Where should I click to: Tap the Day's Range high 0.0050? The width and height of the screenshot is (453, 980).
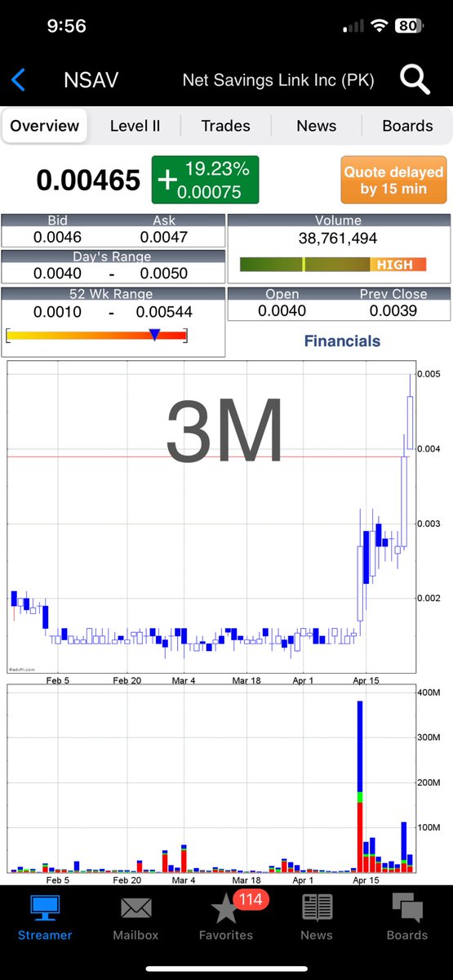click(x=163, y=274)
